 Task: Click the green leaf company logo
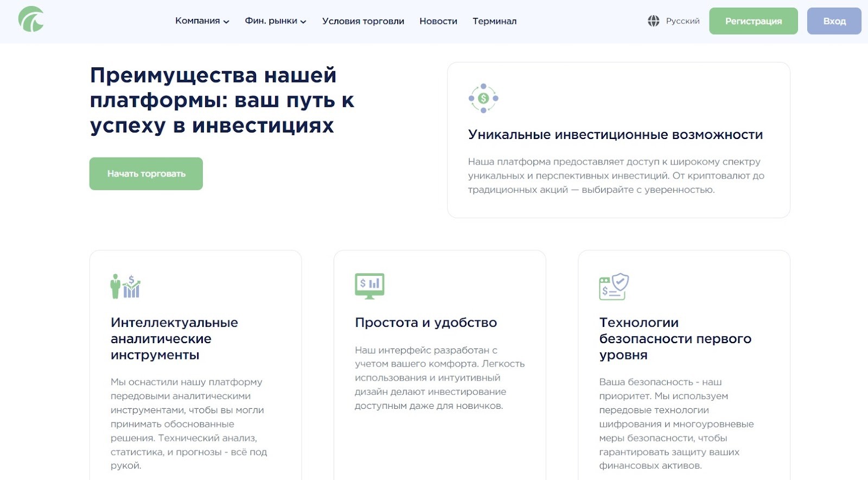[x=31, y=20]
